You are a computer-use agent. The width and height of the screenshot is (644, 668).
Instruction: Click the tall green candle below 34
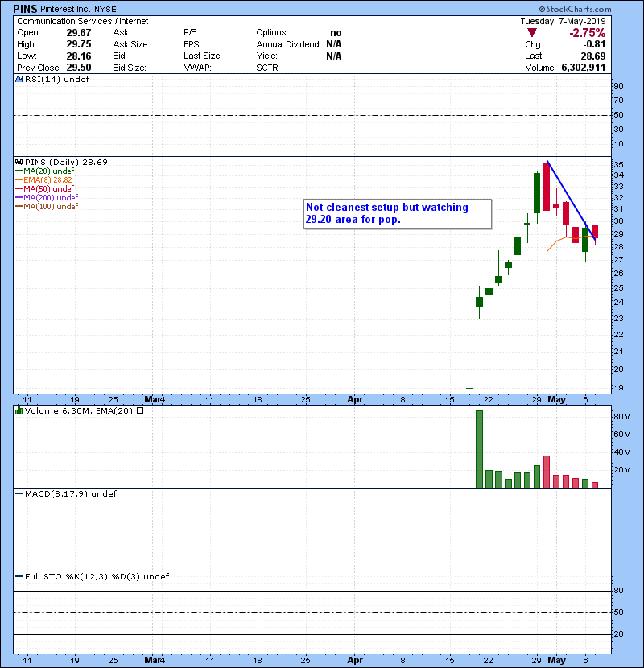click(x=537, y=198)
